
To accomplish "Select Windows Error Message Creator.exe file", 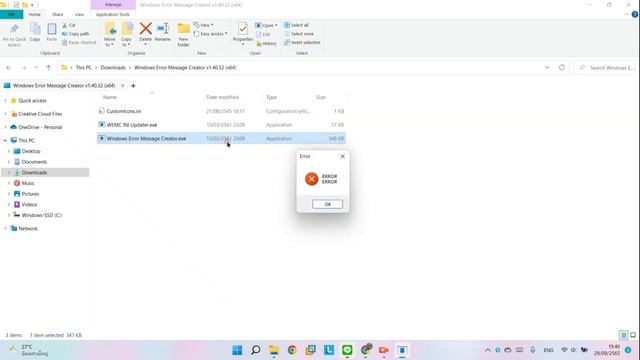I will 221,139.
